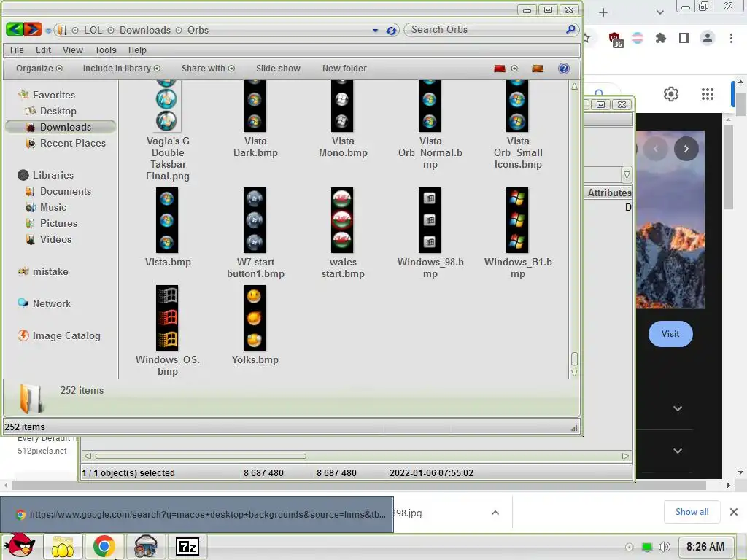Click the blue Help question mark icon
Viewport: 747px width, 560px height.
tap(564, 69)
